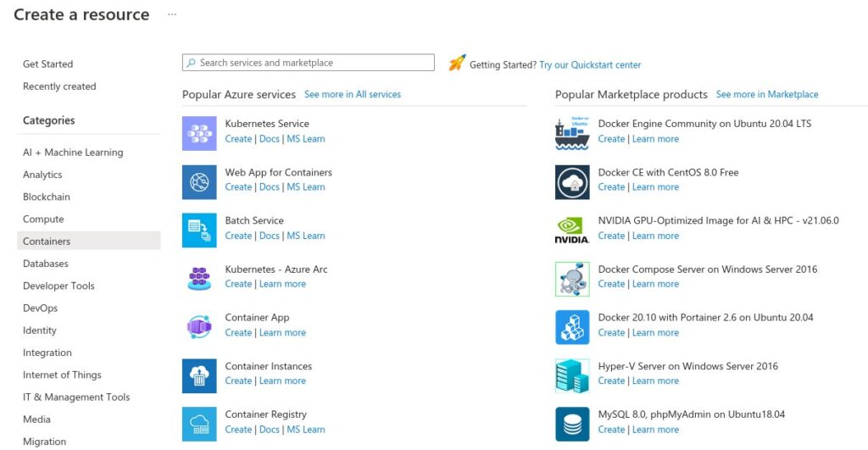Click the search magnifier icon
Viewport: 868px width, 450px height.
(191, 63)
